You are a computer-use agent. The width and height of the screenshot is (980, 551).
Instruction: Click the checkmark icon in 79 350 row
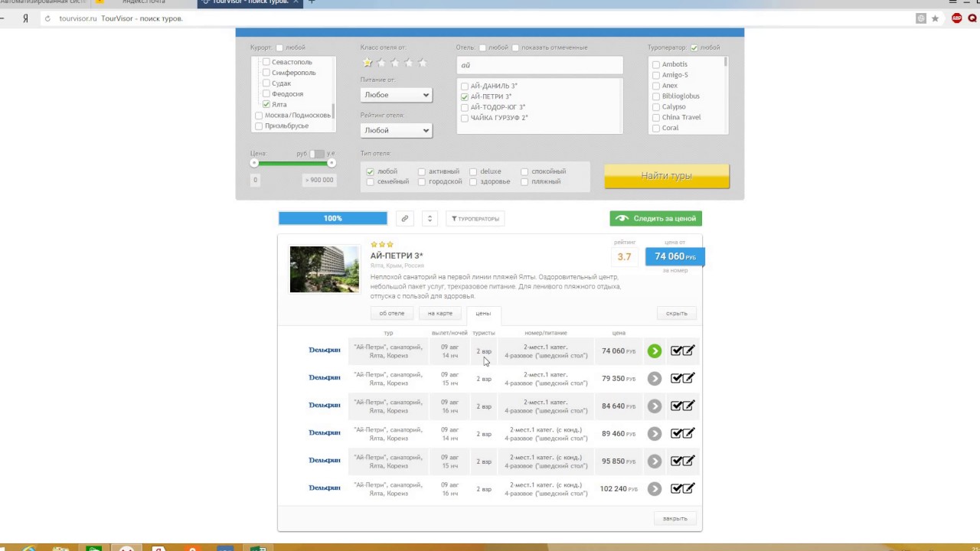(x=676, y=378)
